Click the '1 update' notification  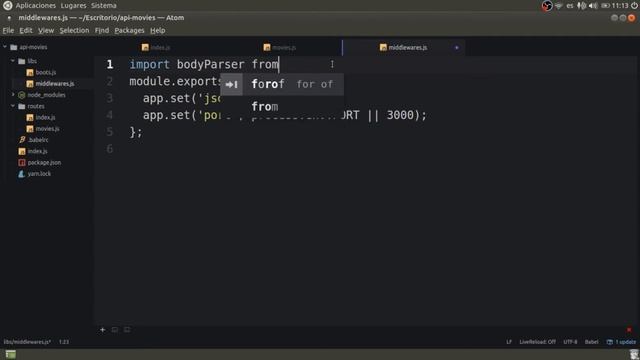(x=621, y=342)
